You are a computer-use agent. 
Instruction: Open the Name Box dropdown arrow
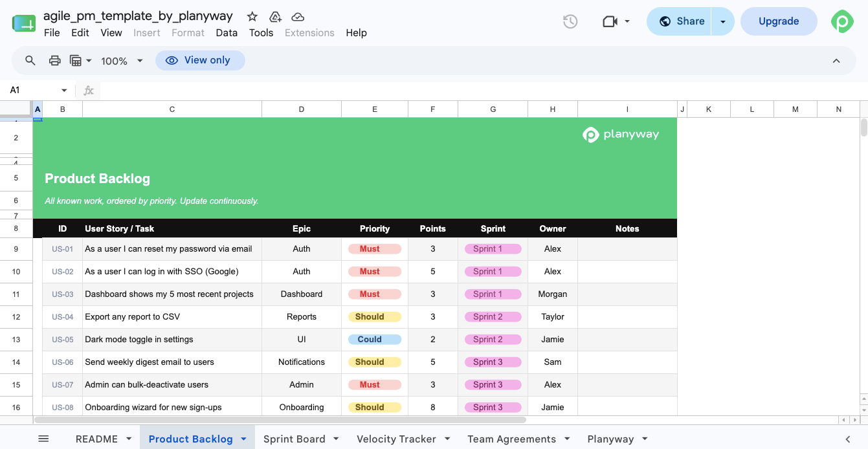pyautogui.click(x=64, y=91)
